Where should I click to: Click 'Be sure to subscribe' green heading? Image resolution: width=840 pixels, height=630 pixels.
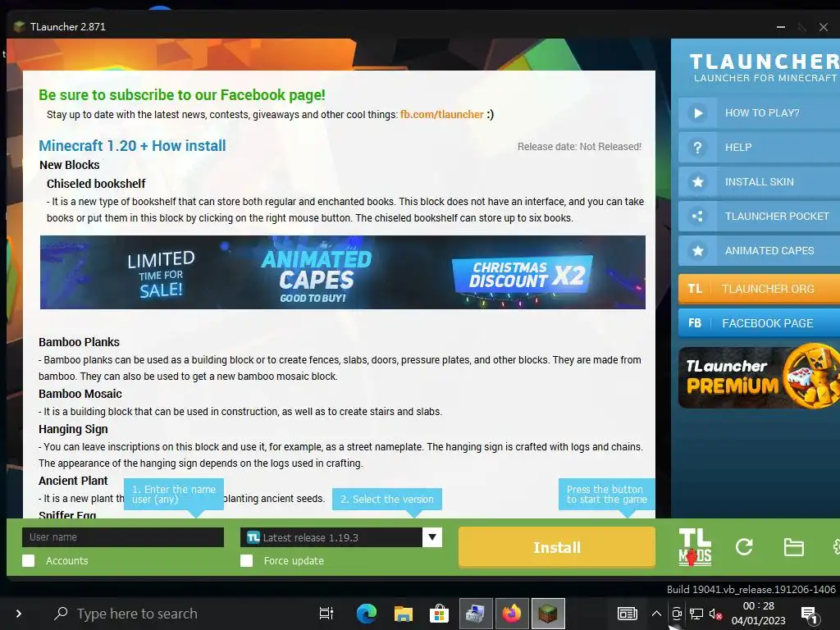(181, 95)
